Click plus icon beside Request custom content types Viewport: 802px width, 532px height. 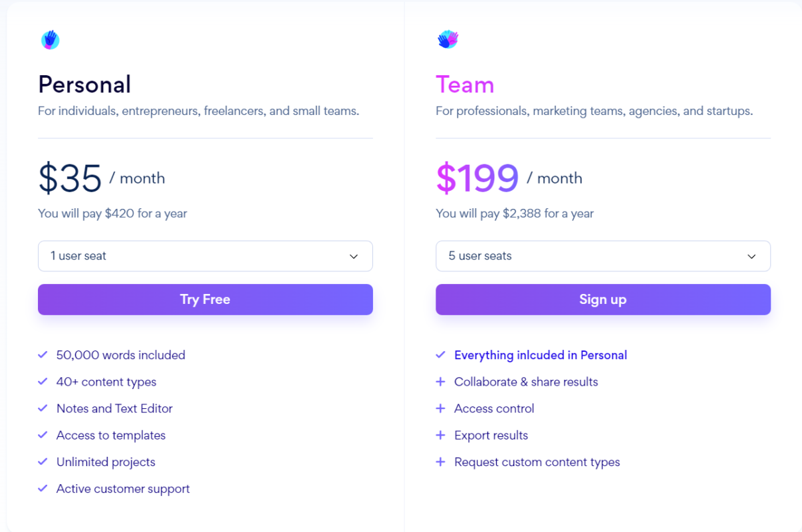(440, 462)
